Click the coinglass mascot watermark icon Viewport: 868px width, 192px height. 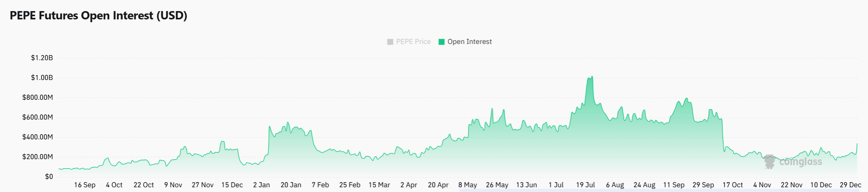tap(769, 162)
